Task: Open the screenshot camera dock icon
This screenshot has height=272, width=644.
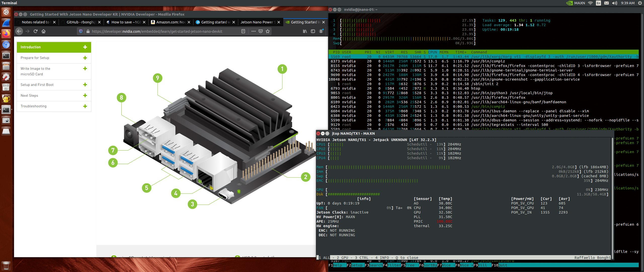Action: tap(6, 120)
